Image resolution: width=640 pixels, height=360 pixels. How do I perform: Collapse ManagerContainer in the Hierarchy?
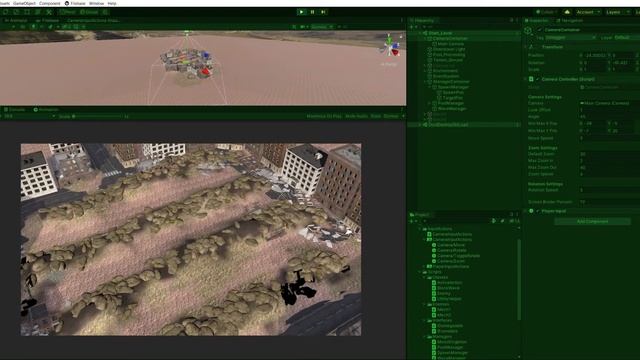[x=424, y=82]
